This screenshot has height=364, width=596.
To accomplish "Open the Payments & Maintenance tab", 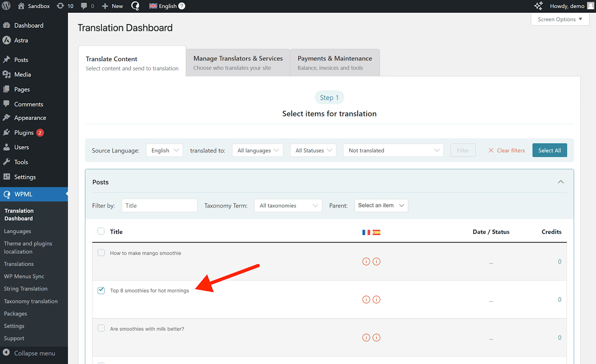I will (335, 63).
